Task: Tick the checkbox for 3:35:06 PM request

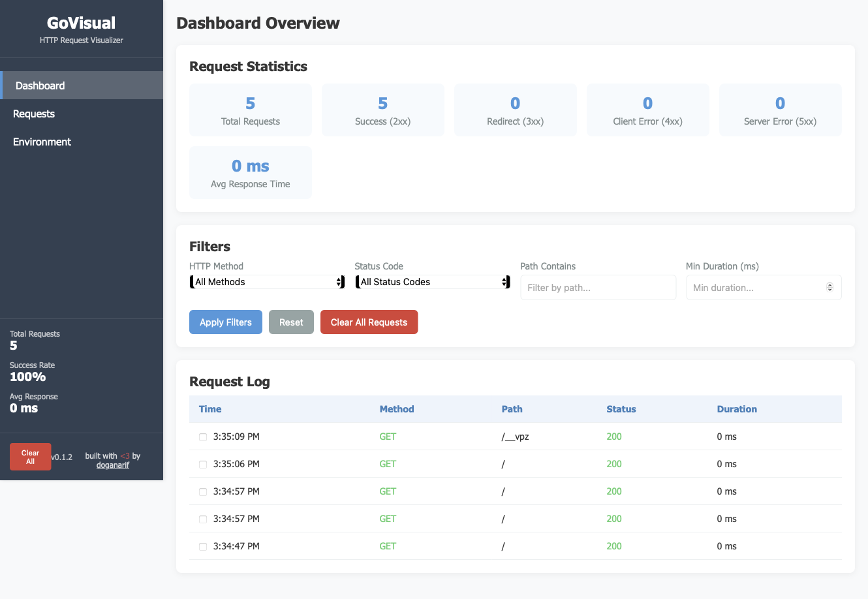Action: tap(203, 465)
